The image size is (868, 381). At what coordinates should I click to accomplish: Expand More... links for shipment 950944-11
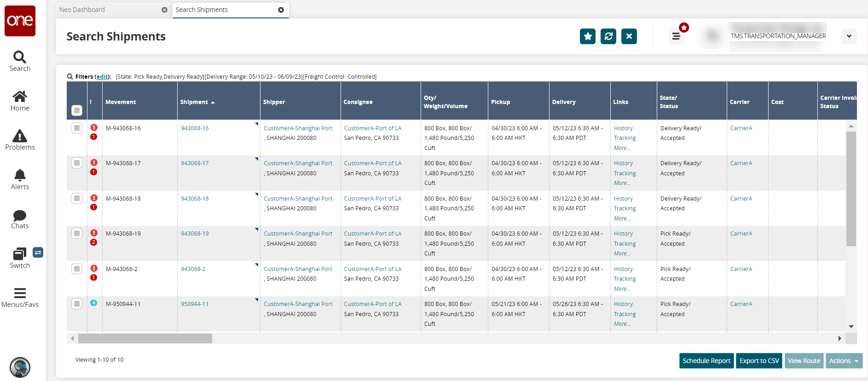[x=622, y=324]
